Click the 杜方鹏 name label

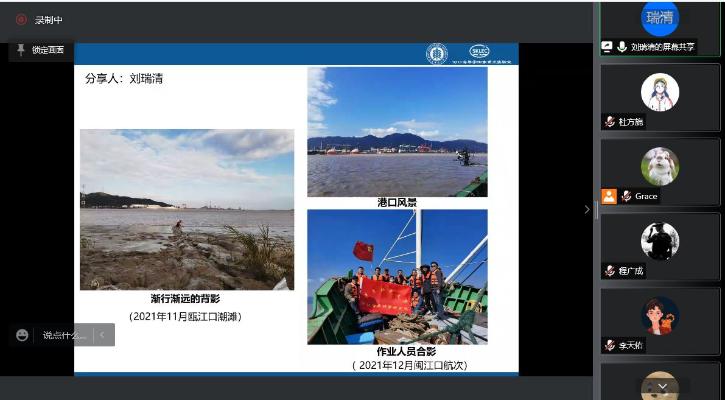tap(631, 122)
